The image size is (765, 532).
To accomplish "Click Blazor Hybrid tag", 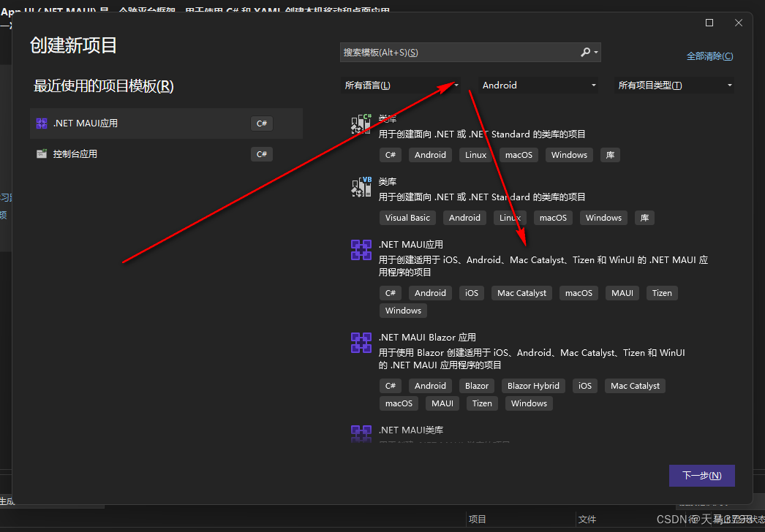I will (533, 386).
